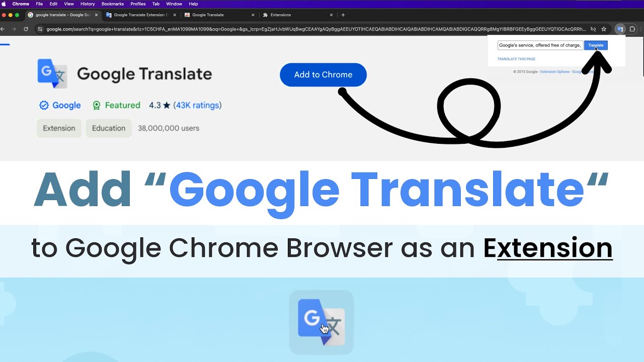Open the Profiles menu
Viewport: 644px width, 362px height.
138,4
